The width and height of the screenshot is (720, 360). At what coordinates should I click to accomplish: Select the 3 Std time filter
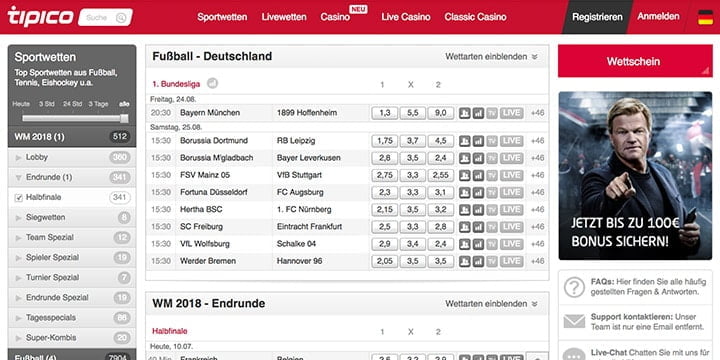46,104
